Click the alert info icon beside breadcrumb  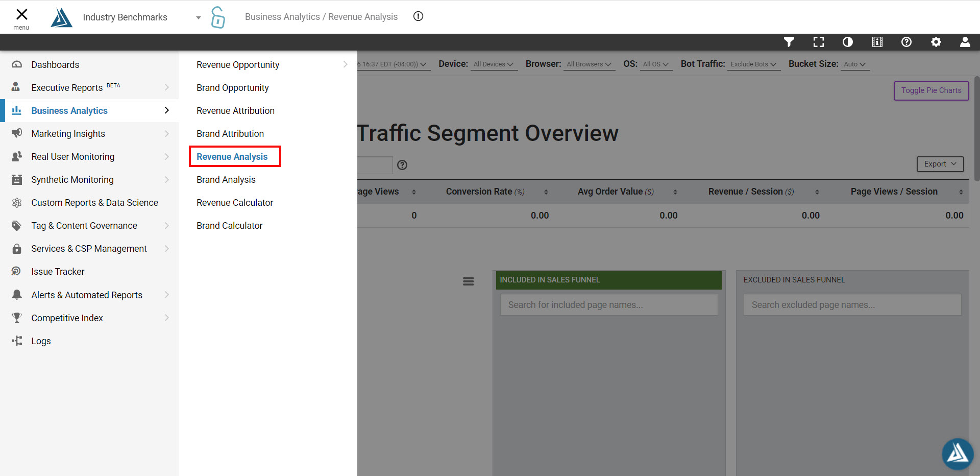418,16
